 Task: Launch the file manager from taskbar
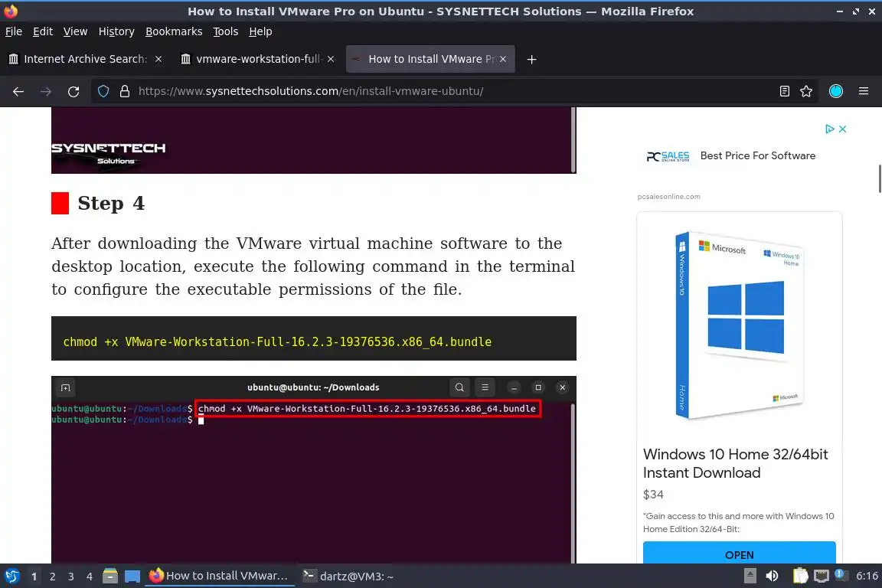point(110,576)
